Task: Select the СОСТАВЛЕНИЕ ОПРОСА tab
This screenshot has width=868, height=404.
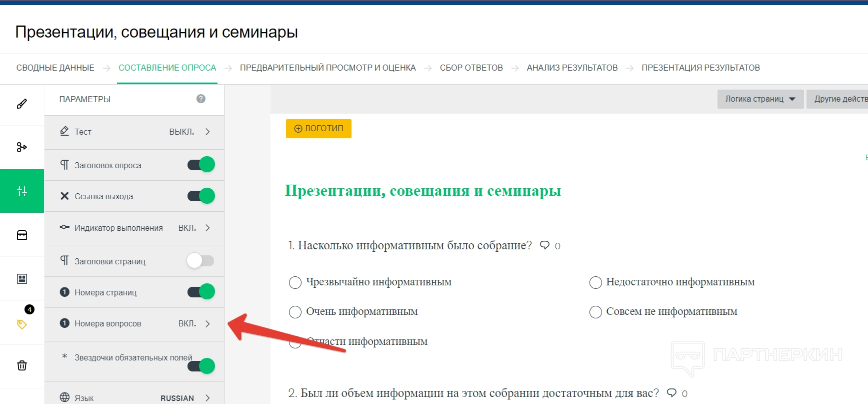Action: (x=167, y=68)
